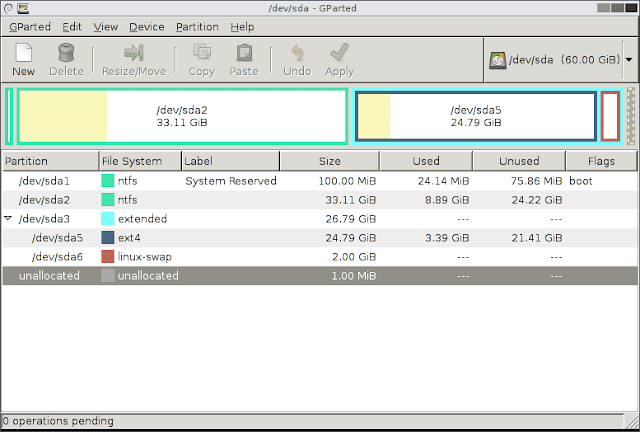Click the New partition toolbar icon
The image size is (640, 432).
coord(23,53)
